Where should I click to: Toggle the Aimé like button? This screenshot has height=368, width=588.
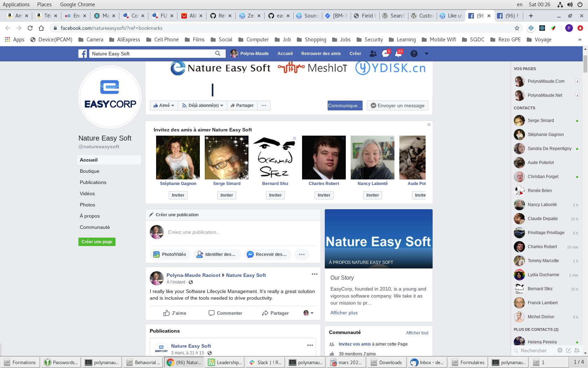click(x=163, y=105)
